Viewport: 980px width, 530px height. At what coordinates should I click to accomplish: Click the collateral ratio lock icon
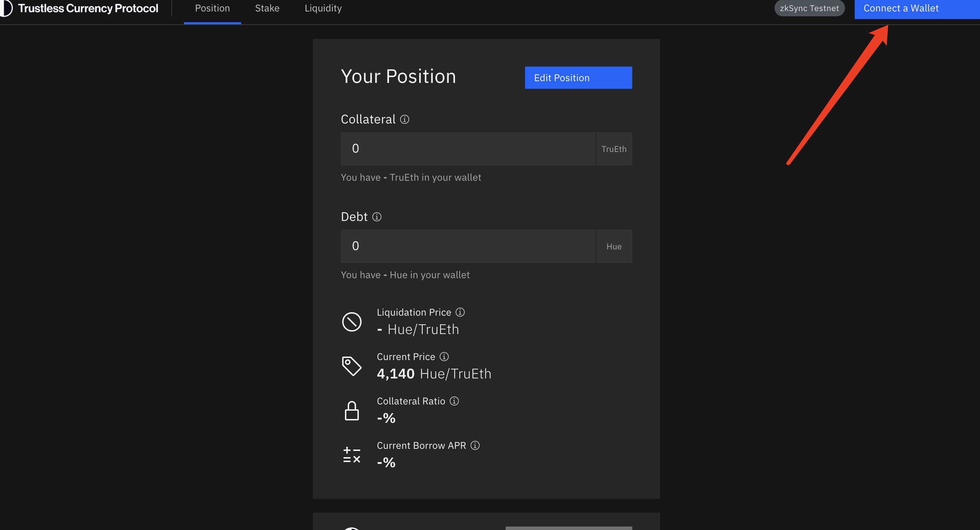click(x=352, y=411)
